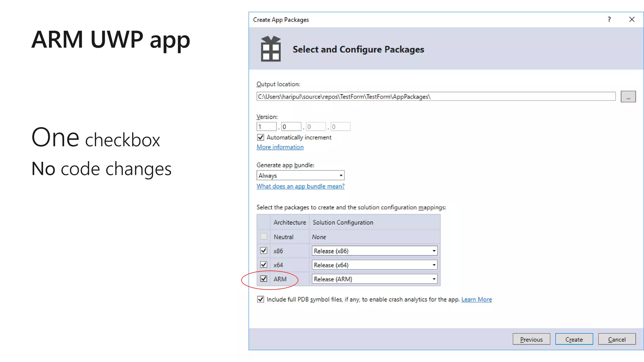Click the package gift box icon
This screenshot has width=644, height=362.
270,49
